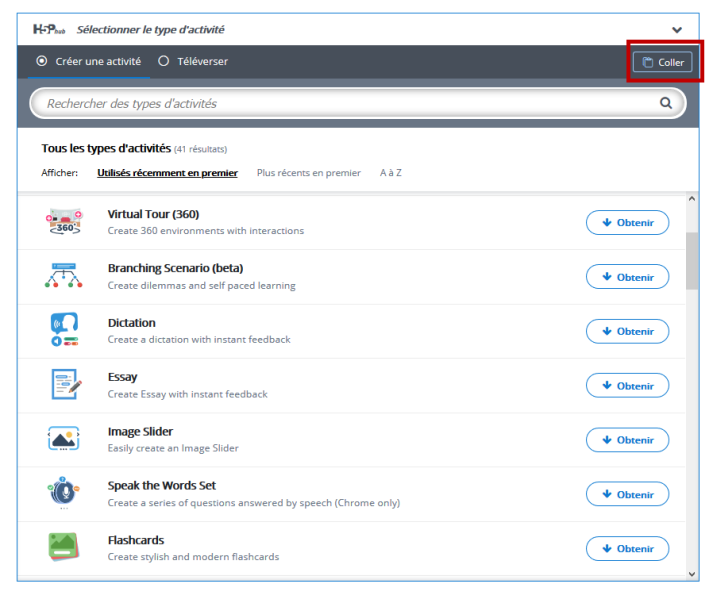713x599 pixels.
Task: Click scrollbar up arrow in activity list
Action: click(692, 199)
